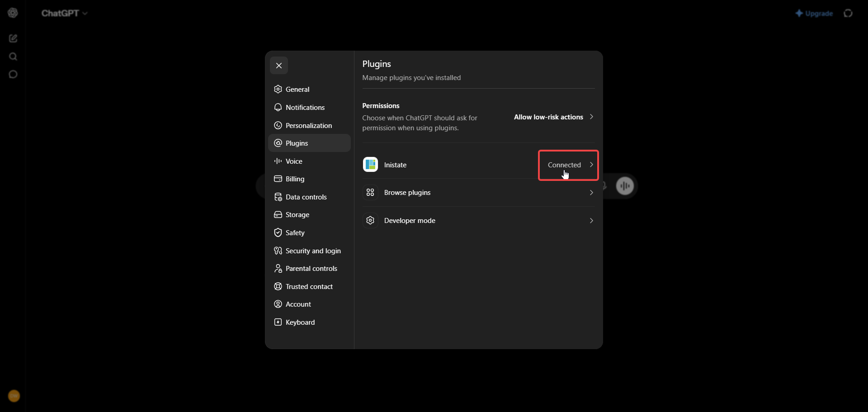Image resolution: width=868 pixels, height=412 pixels.
Task: Click the Developer mode gear icon
Action: click(370, 221)
